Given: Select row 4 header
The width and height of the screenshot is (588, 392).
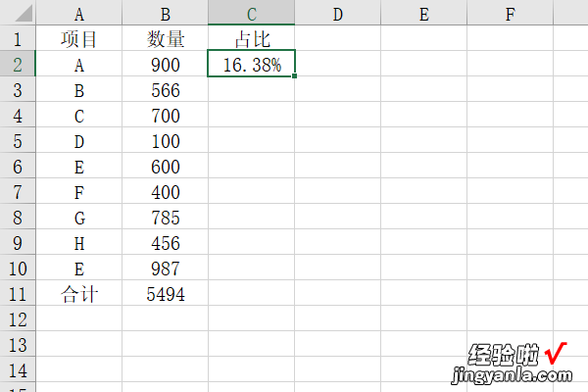Looking at the screenshot, I should tap(18, 115).
